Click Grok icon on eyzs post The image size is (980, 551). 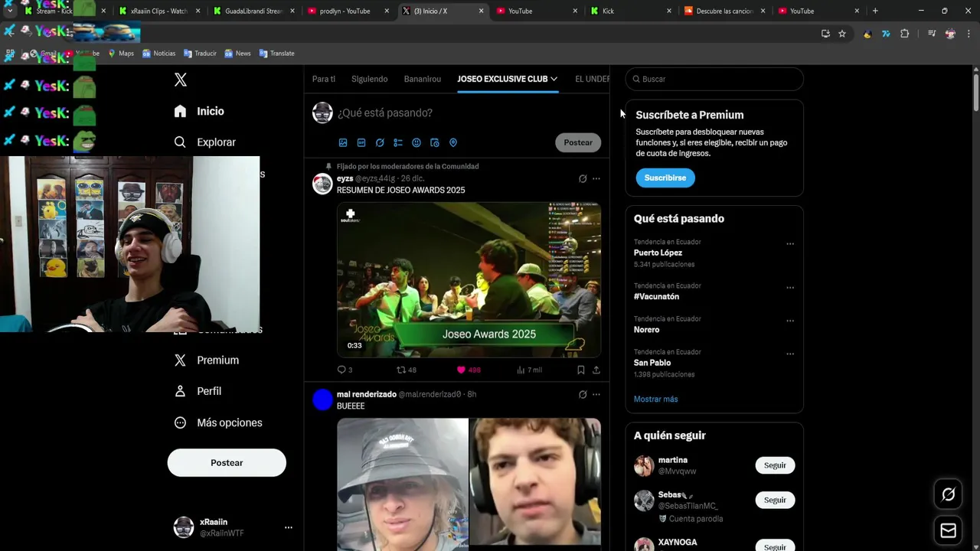point(583,178)
